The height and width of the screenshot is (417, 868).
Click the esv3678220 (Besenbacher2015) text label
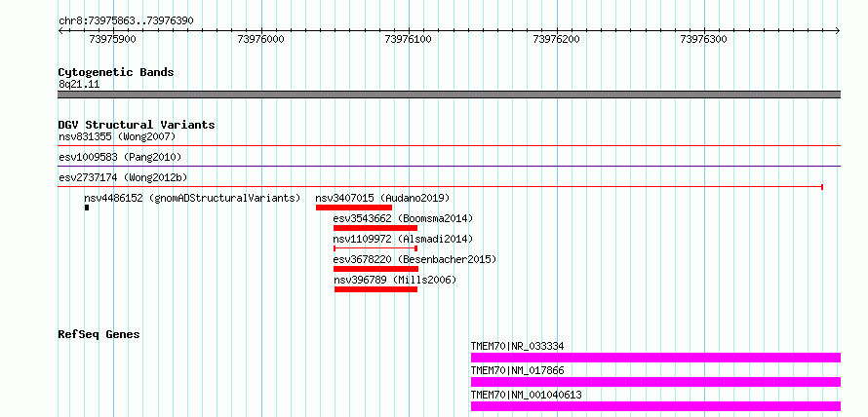point(414,259)
